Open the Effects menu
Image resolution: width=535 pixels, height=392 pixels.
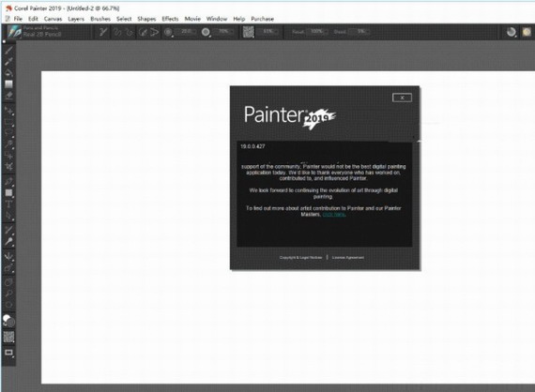(x=170, y=19)
